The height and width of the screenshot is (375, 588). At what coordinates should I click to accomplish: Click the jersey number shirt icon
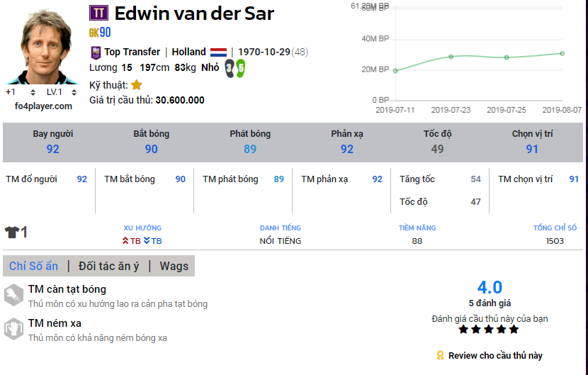coord(11,233)
